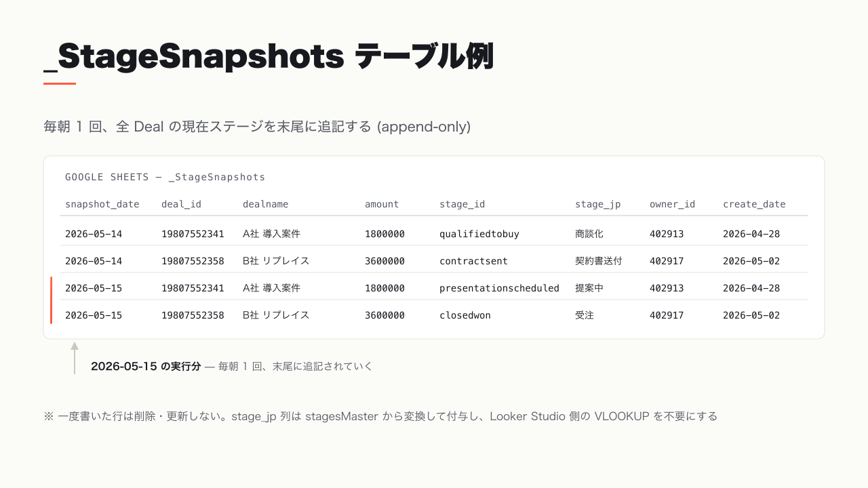Select the "契約書送付" stage_jp cell

pyautogui.click(x=599, y=261)
